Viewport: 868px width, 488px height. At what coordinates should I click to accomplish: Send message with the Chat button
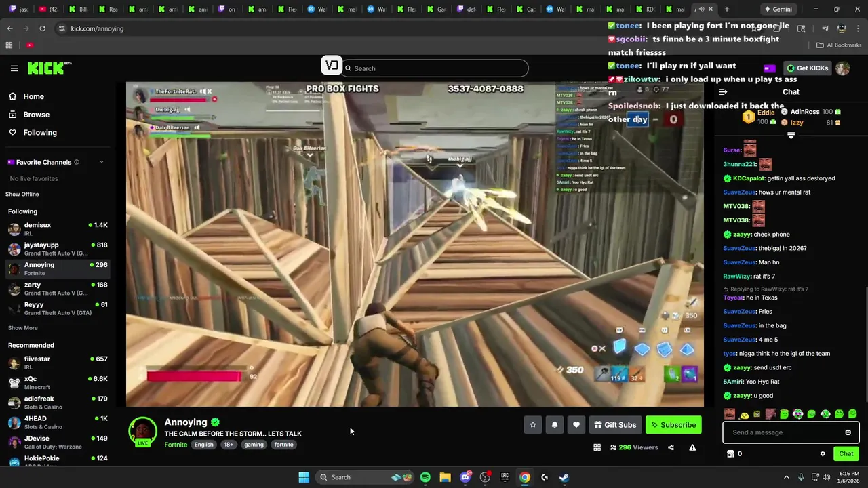coord(846,454)
